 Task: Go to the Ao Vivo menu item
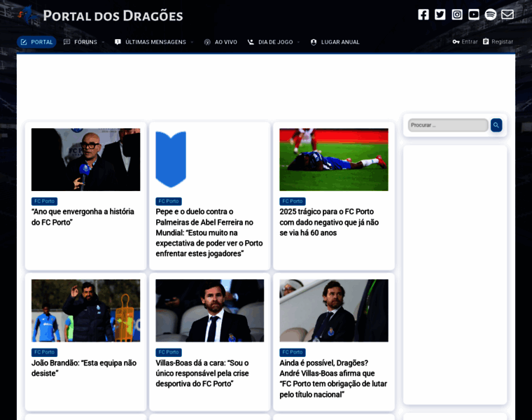226,42
